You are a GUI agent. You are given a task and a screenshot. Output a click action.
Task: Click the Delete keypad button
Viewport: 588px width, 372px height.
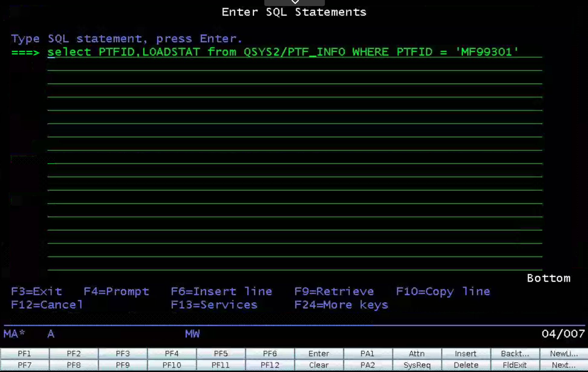click(x=466, y=365)
